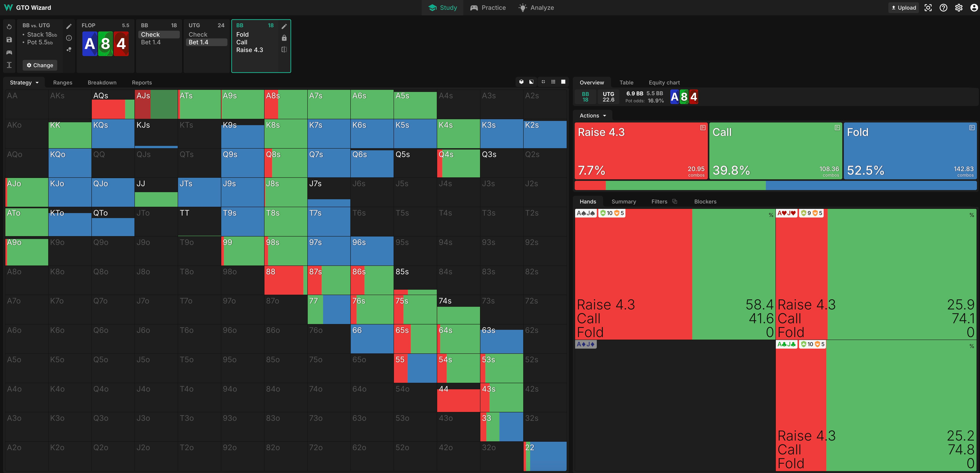980x473 pixels.
Task: Open the Strategy dropdown
Action: coord(24,83)
